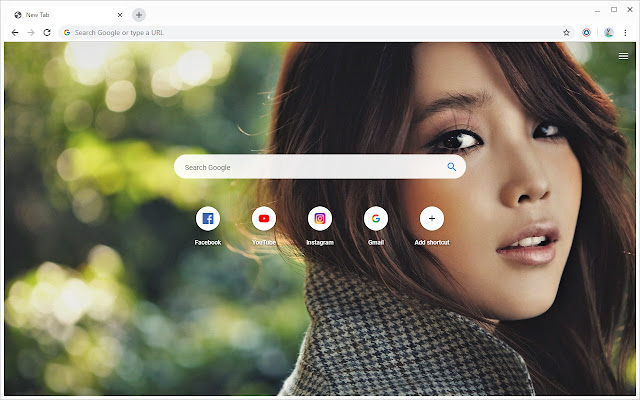640x400 pixels.
Task: Close the New Tab tab
Action: pyautogui.click(x=120, y=15)
